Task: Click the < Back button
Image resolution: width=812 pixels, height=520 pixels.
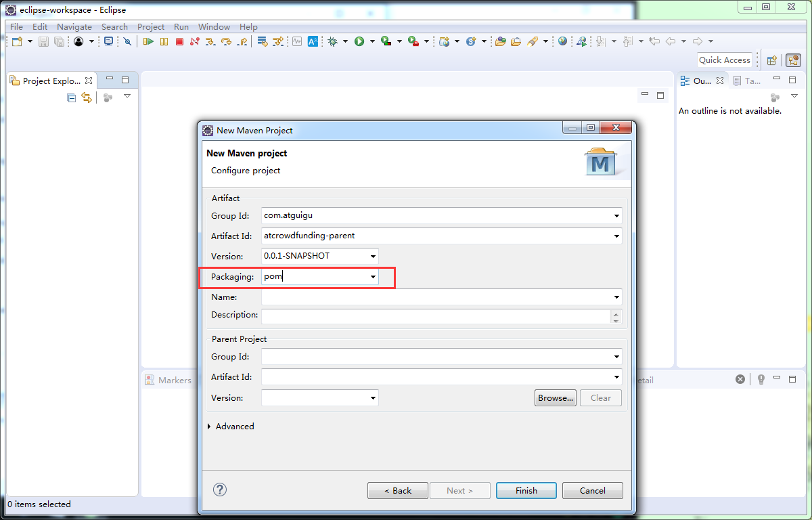Action: tap(398, 490)
